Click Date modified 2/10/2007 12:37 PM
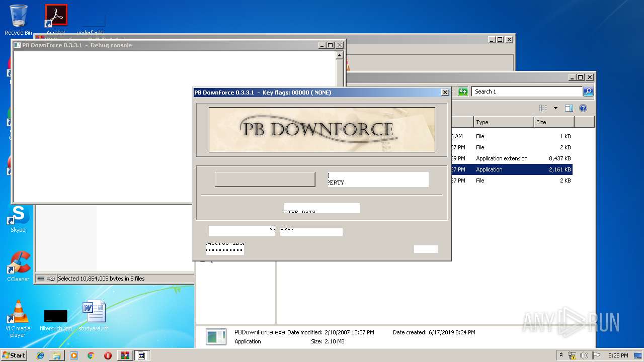644x362 pixels. point(331,332)
